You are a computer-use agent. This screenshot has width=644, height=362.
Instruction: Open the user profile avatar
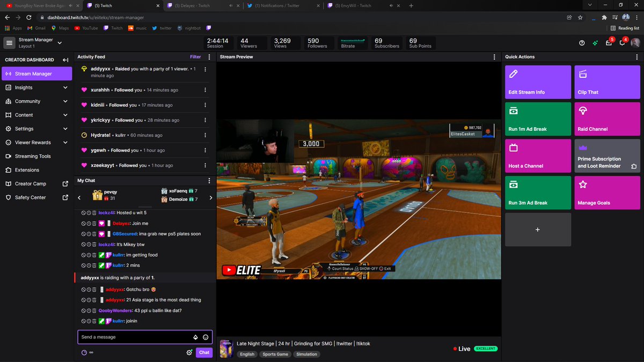635,43
